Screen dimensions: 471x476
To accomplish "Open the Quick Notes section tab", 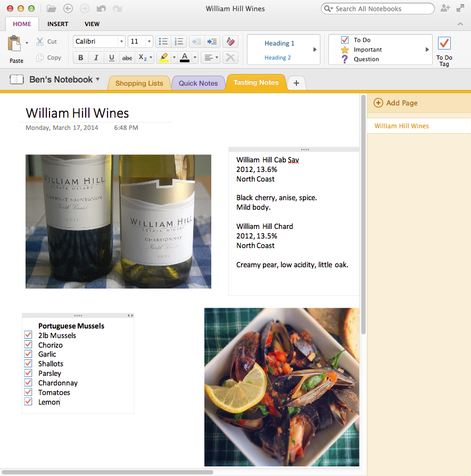I will pyautogui.click(x=198, y=83).
